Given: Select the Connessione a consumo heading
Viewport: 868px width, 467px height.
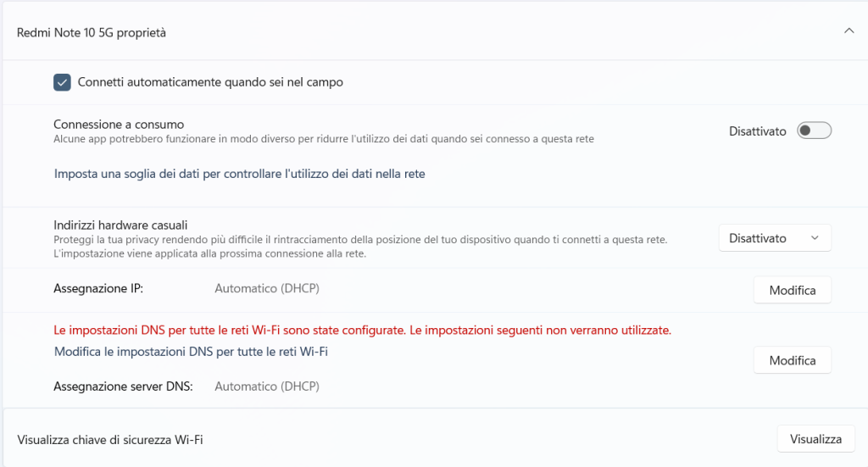Looking at the screenshot, I should tap(119, 124).
